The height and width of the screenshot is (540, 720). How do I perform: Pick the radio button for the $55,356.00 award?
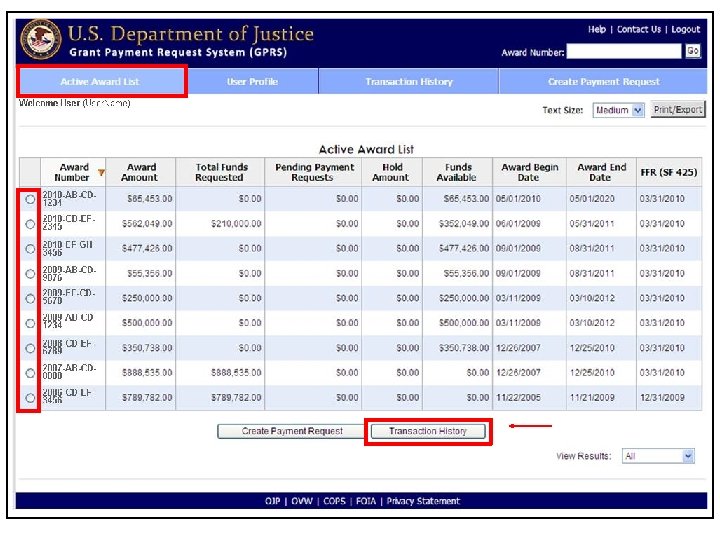point(30,274)
